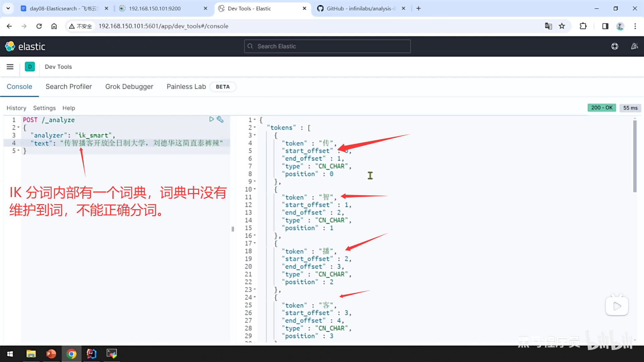The image size is (644, 362).
Task: Open browser extensions puzzle icon
Action: point(583,26)
